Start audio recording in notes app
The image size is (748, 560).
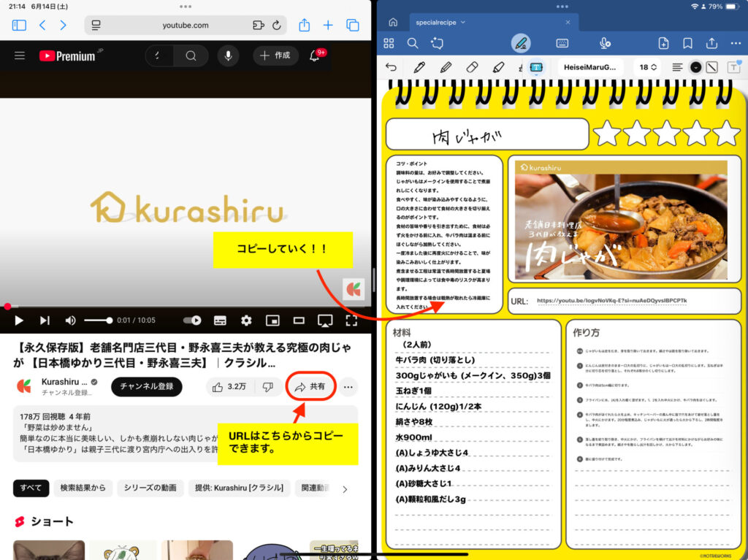(x=605, y=43)
